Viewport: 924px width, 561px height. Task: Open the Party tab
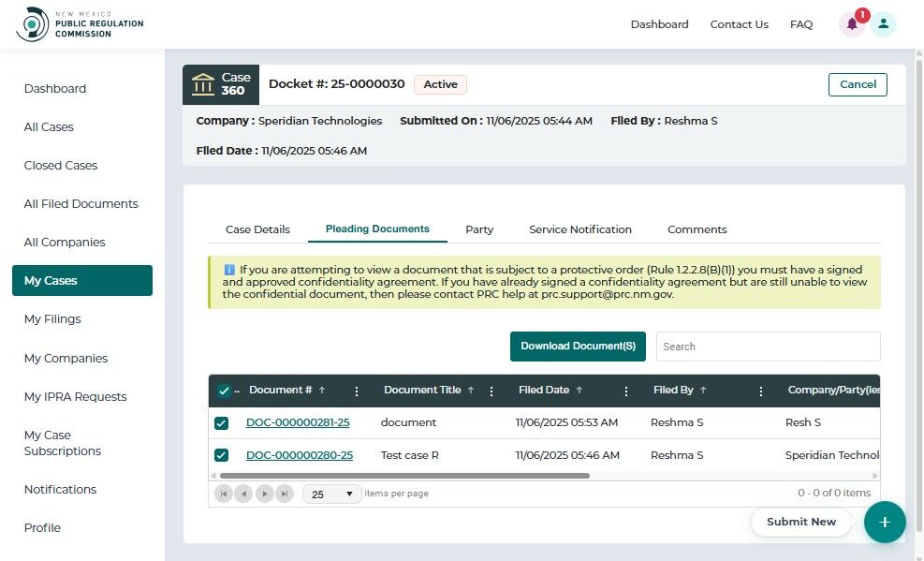click(479, 229)
